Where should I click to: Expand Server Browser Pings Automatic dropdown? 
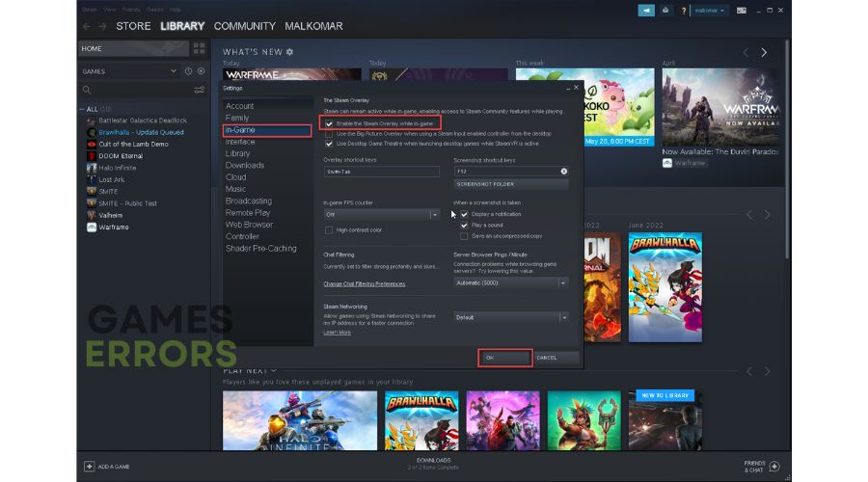point(510,283)
